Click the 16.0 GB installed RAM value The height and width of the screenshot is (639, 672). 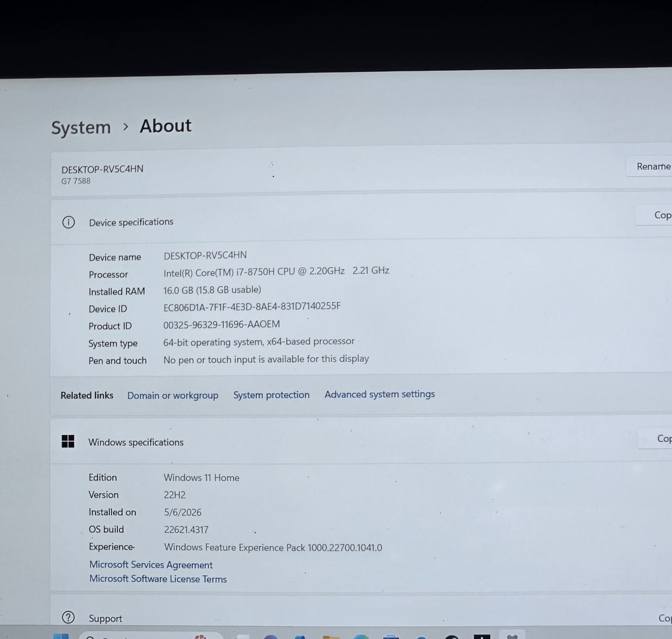[212, 290]
